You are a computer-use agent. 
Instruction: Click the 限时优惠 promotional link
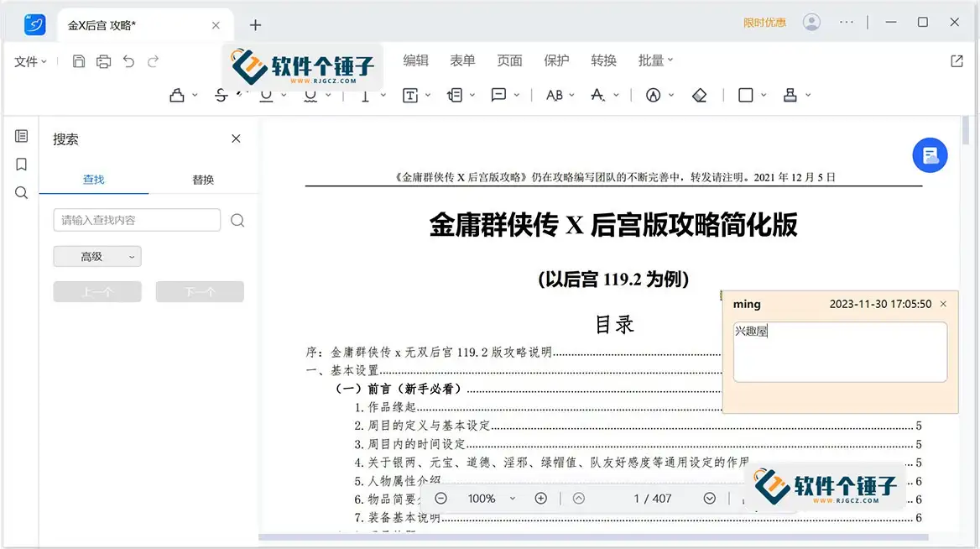[764, 22]
